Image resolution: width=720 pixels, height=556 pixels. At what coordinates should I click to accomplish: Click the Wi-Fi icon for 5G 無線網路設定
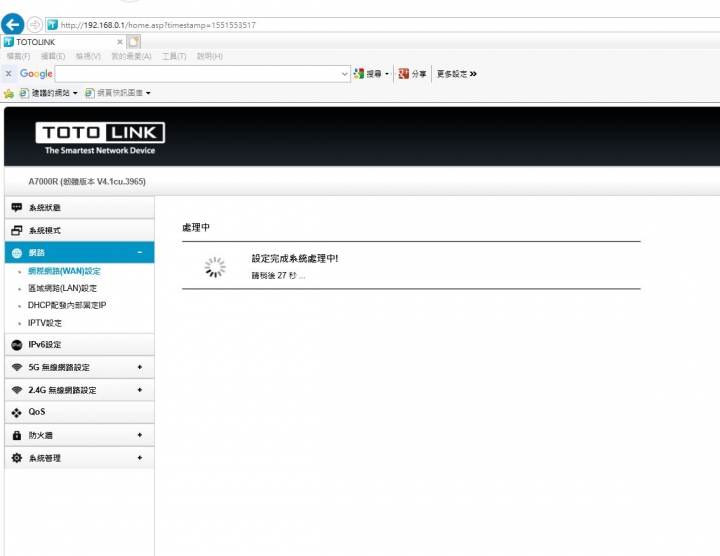pyautogui.click(x=17, y=367)
